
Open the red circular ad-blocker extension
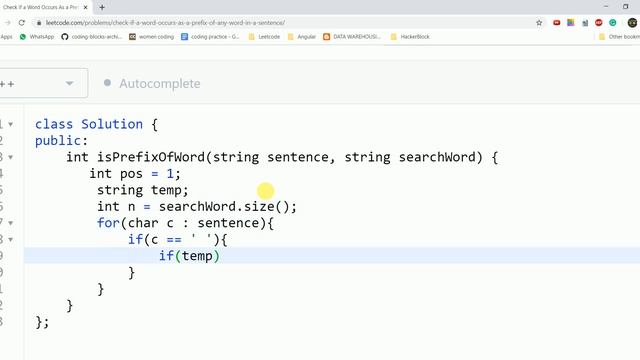coord(599,23)
